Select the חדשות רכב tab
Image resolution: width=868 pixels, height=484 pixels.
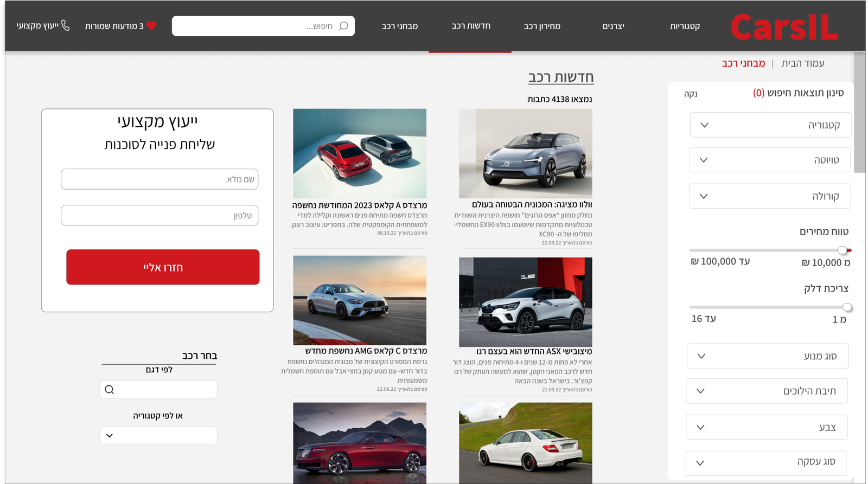tap(471, 26)
